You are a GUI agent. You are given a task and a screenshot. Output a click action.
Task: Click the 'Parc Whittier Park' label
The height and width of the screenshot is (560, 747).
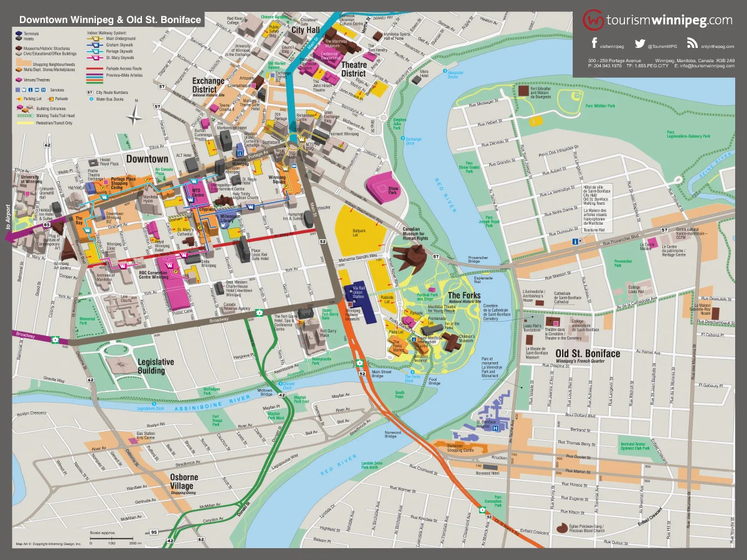600,106
